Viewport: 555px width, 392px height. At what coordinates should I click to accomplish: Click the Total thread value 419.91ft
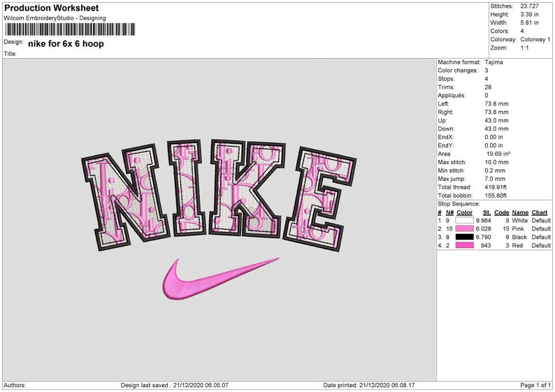pyautogui.click(x=496, y=187)
